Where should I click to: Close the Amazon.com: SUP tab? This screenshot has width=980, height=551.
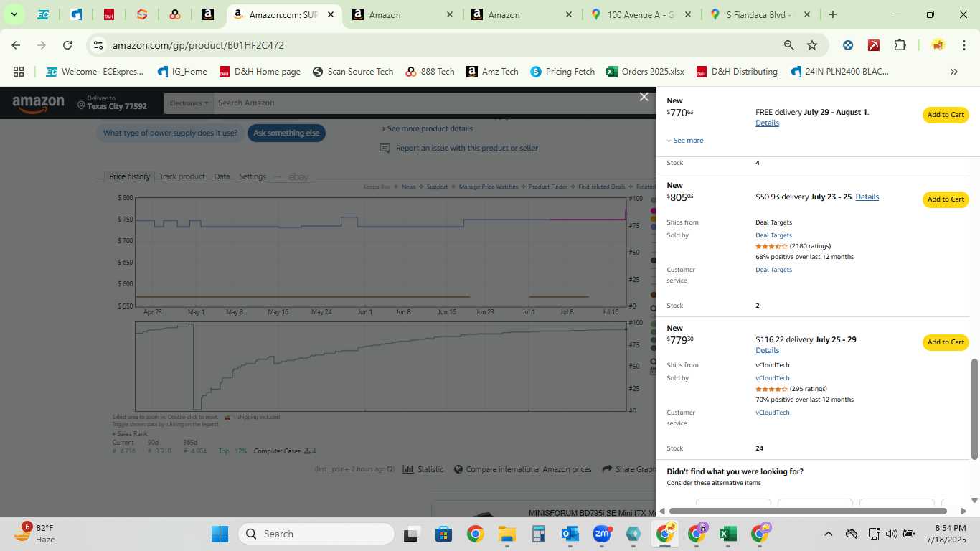pyautogui.click(x=331, y=14)
